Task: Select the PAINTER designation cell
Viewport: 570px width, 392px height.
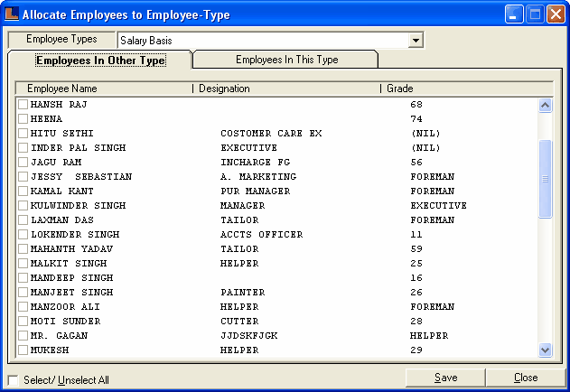Action: coord(242,293)
